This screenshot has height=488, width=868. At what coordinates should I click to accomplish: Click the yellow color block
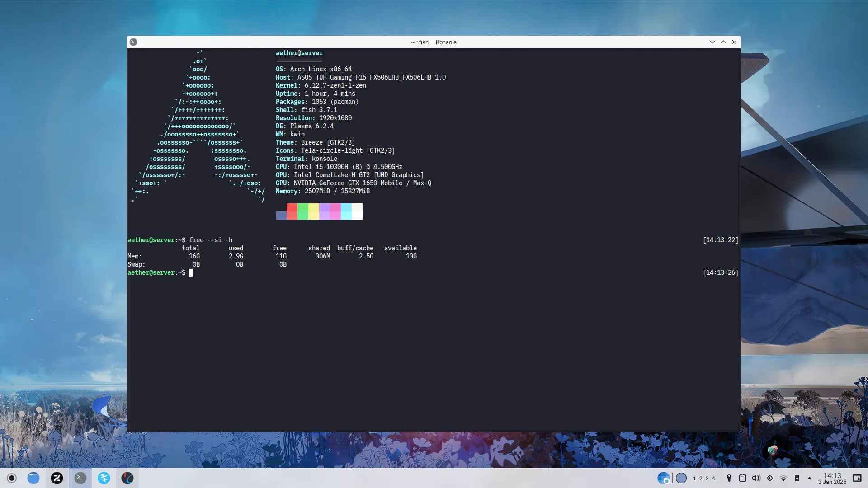point(314,211)
